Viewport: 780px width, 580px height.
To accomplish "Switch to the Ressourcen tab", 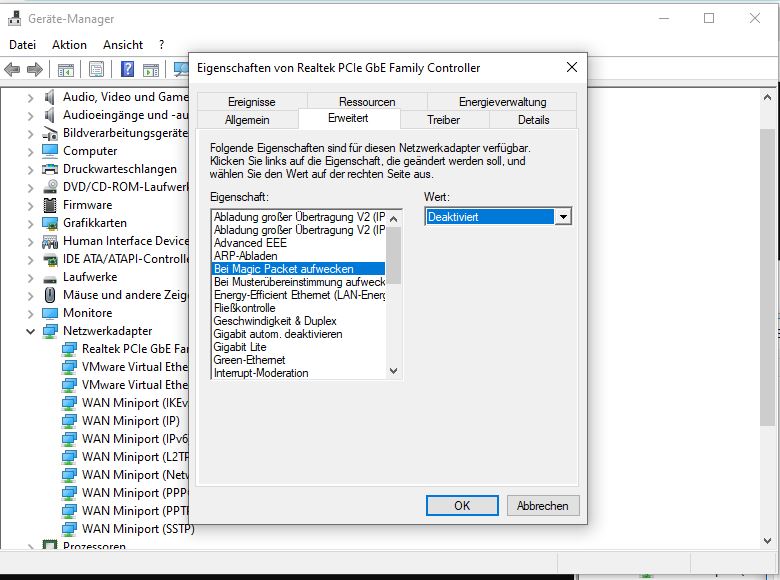I will [367, 101].
